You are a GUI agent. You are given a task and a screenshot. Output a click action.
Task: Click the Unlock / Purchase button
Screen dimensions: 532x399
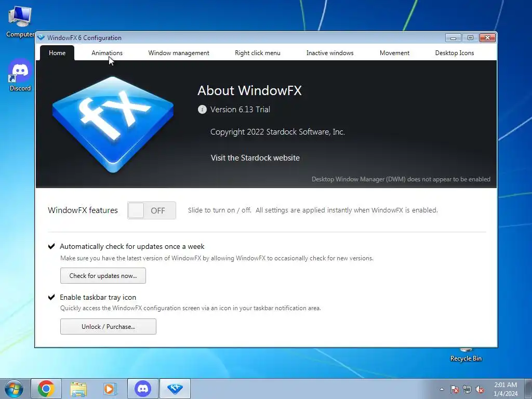(x=108, y=326)
